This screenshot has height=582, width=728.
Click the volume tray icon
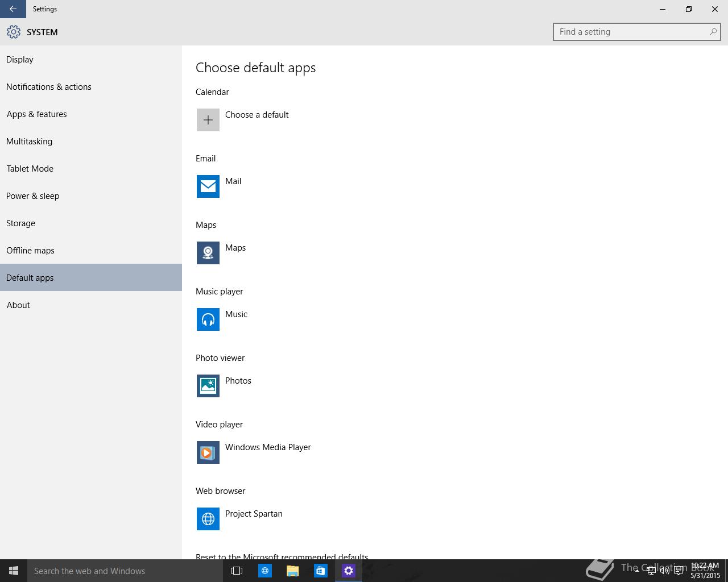tap(664, 571)
